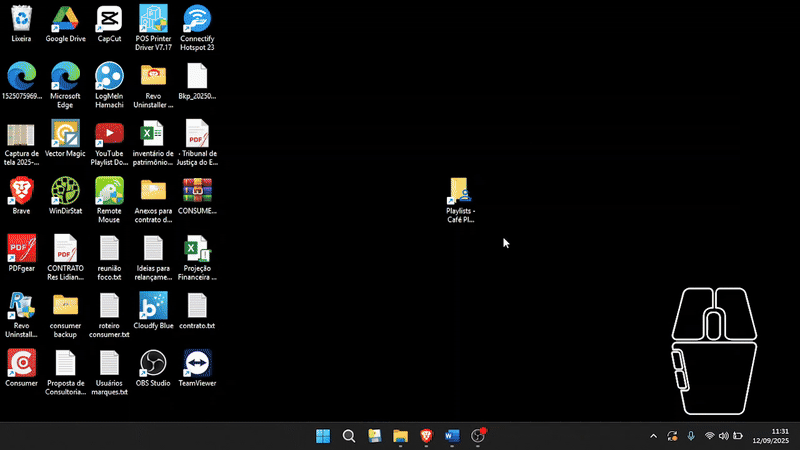
Task: Select the TeamViewer desktop icon
Action: [197, 363]
